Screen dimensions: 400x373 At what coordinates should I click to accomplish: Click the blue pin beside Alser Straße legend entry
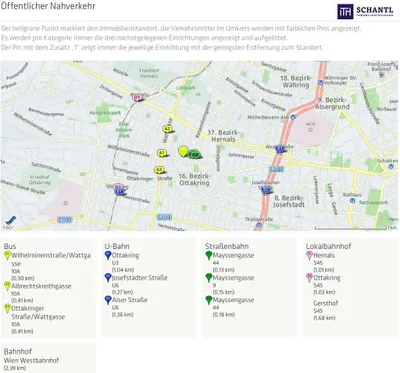point(108,300)
